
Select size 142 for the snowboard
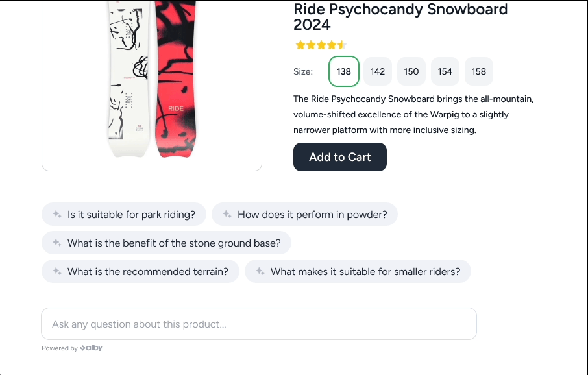377,71
